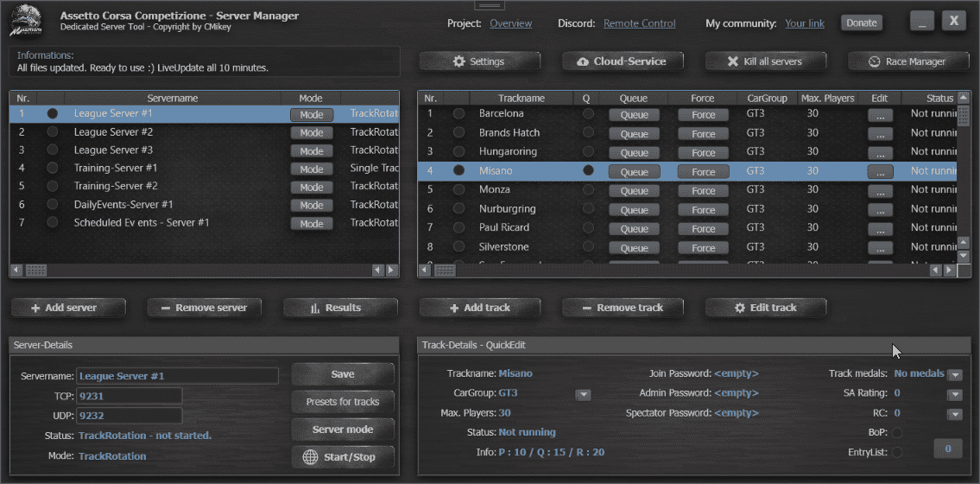Image resolution: width=980 pixels, height=484 pixels.
Task: Open Presets for tracks
Action: (x=343, y=402)
